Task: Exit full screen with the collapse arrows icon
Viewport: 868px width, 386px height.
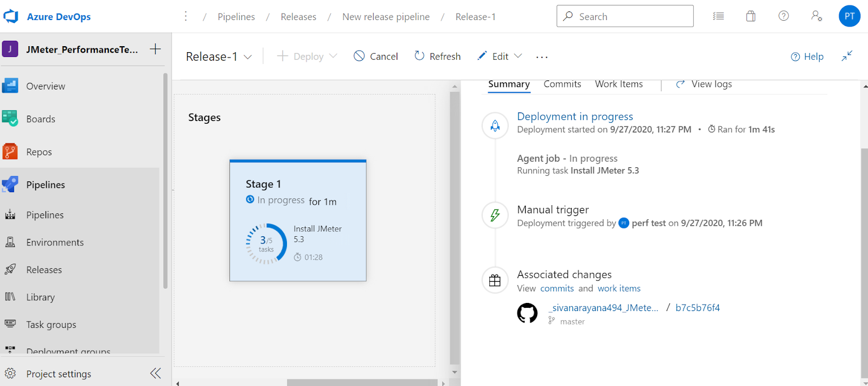Action: [847, 56]
